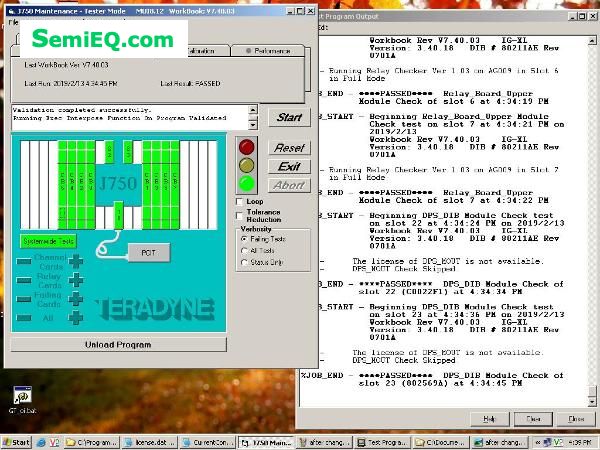
Task: Click the green status light indicator
Action: [246, 184]
